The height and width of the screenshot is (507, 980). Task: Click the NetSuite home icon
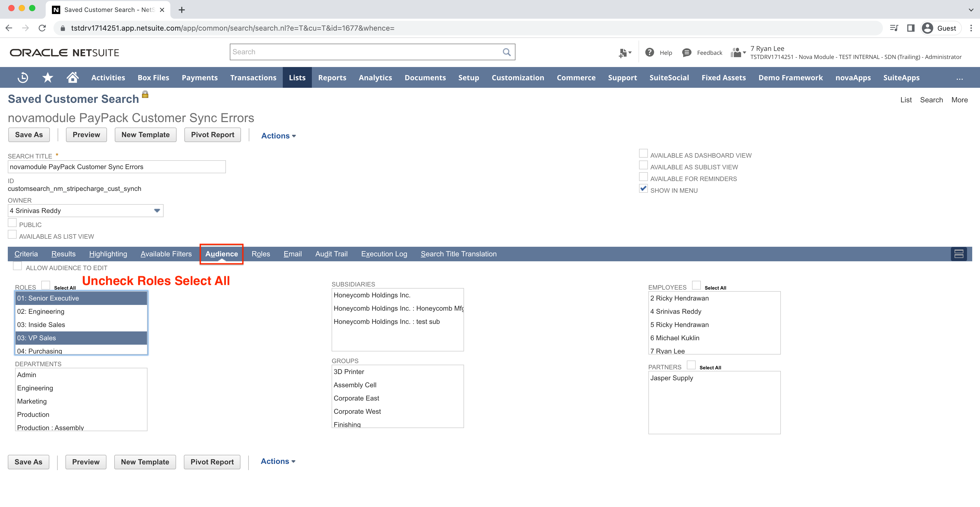tap(72, 77)
